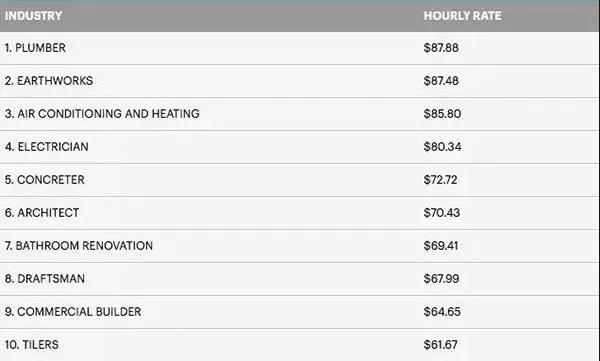Select the 7. BATHROOM RENOVATION row
This screenshot has height=361, width=600.
(300, 246)
